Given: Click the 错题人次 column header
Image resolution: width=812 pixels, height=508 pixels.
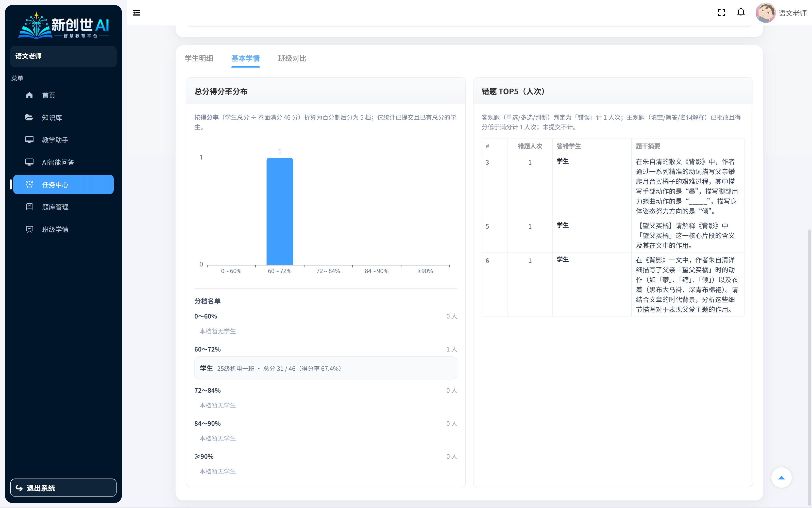Looking at the screenshot, I should (x=530, y=146).
